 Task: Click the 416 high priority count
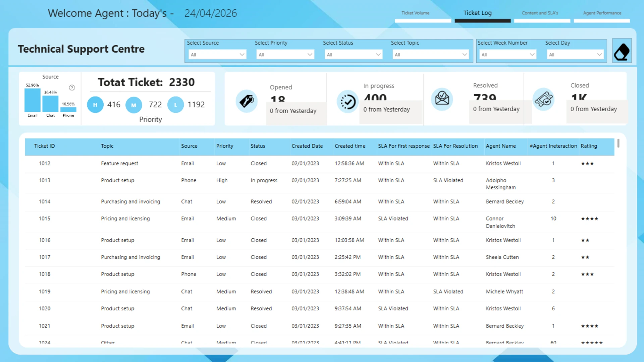point(114,105)
